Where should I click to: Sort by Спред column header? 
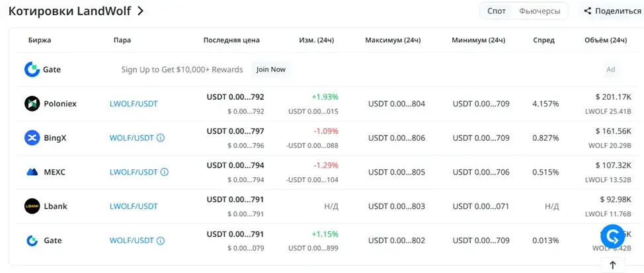[543, 40]
